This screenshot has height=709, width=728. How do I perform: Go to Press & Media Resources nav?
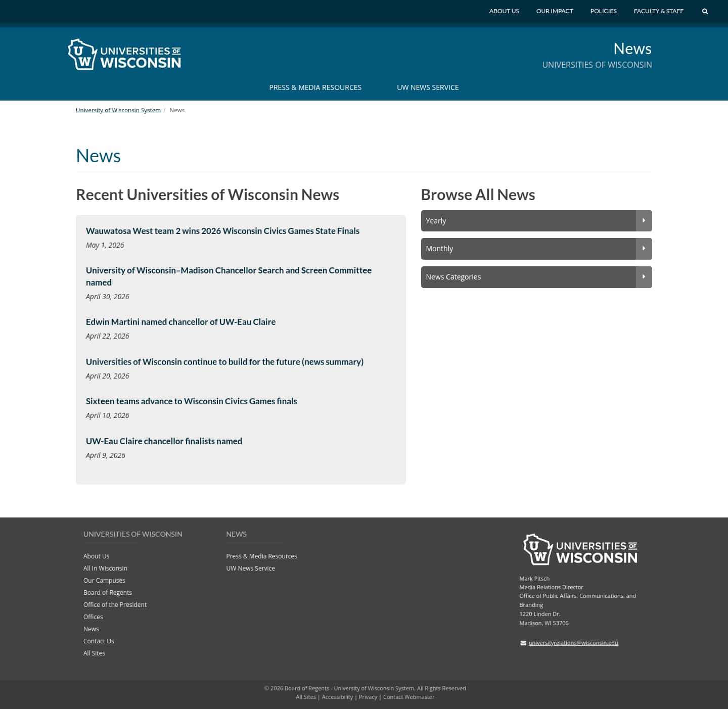315,87
